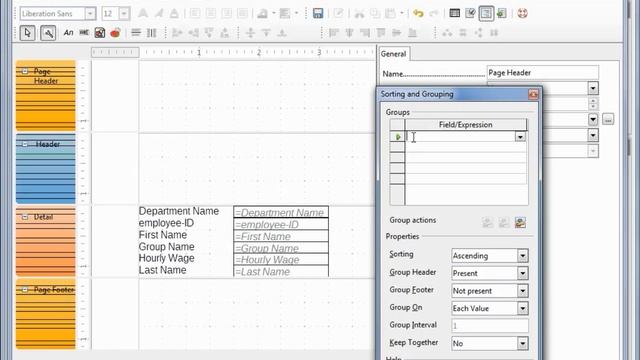The height and width of the screenshot is (360, 640).
Task: Toggle the wrench design mode tool
Action: point(48,33)
